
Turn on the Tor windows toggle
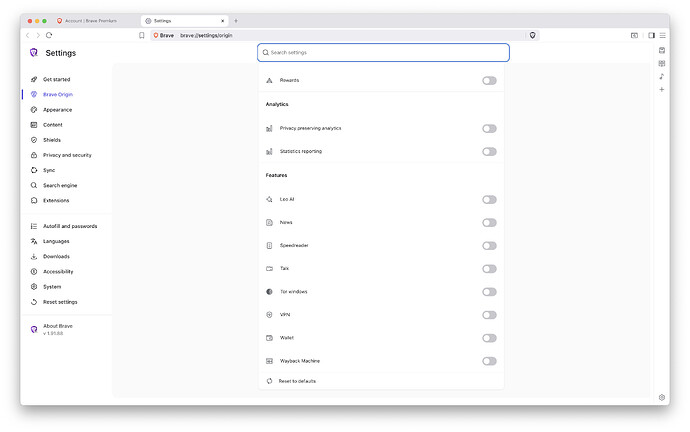pos(489,292)
